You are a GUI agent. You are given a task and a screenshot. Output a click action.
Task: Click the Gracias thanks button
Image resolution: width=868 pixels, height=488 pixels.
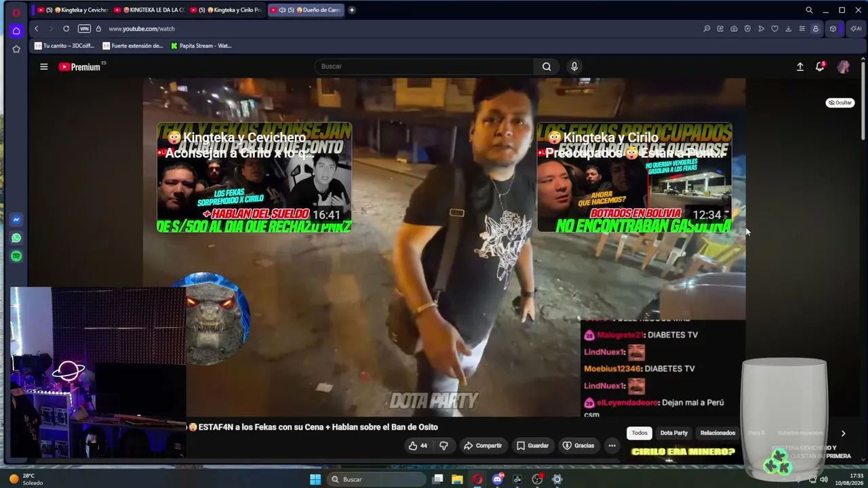pos(578,445)
